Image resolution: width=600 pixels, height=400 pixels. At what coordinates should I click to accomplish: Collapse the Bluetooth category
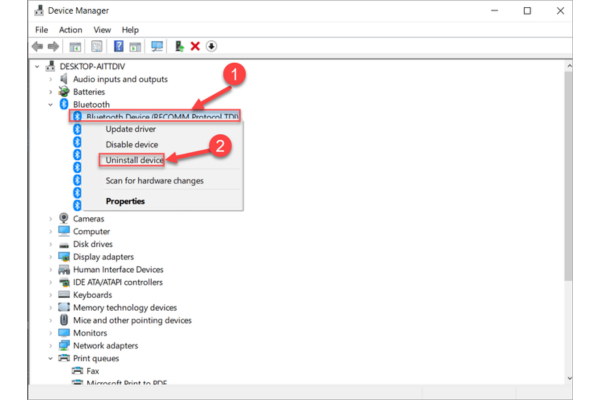pos(51,104)
